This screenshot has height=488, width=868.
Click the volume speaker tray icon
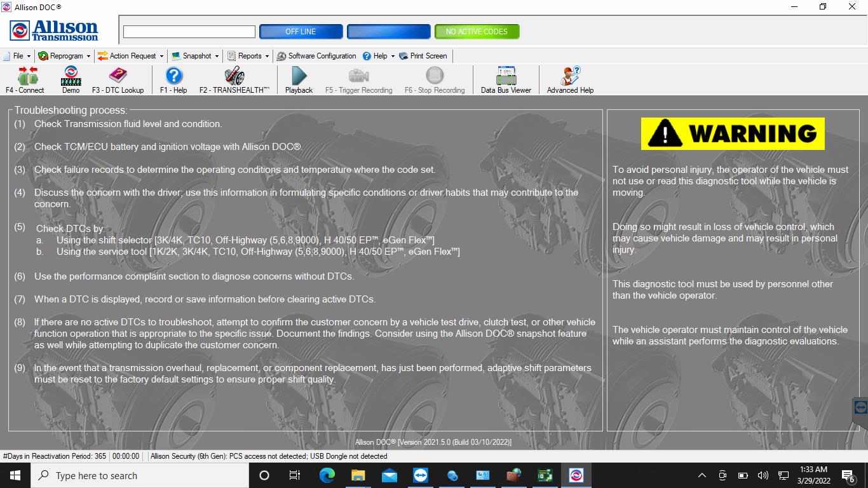click(x=763, y=475)
